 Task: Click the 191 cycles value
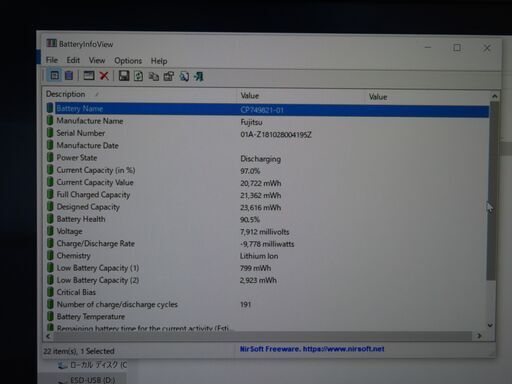click(245, 304)
